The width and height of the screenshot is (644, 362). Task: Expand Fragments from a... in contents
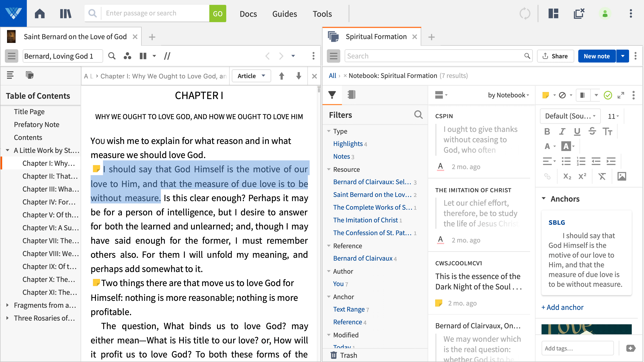pos(7,305)
